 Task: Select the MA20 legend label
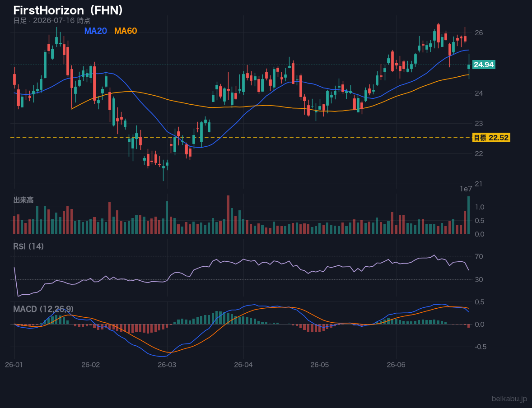(95, 31)
